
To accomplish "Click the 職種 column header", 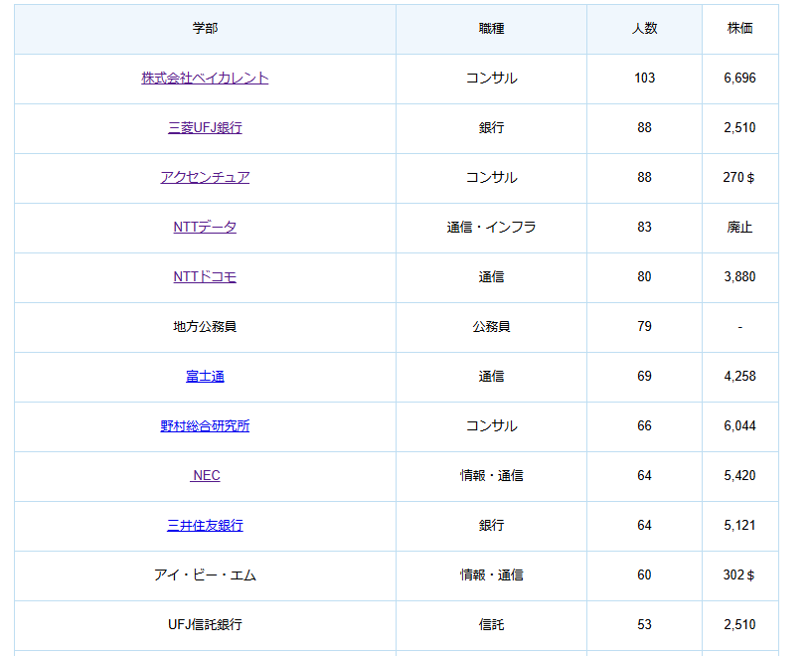I will pos(491,29).
